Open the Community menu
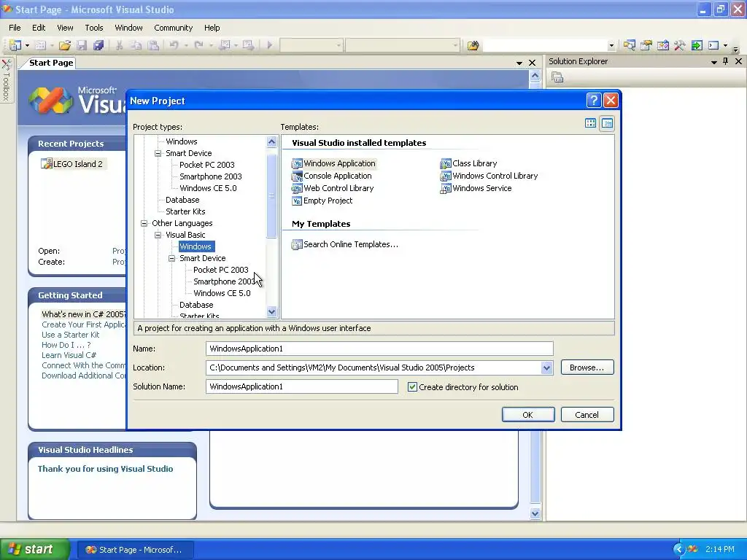Viewport: 747px width, 560px height. pyautogui.click(x=173, y=28)
